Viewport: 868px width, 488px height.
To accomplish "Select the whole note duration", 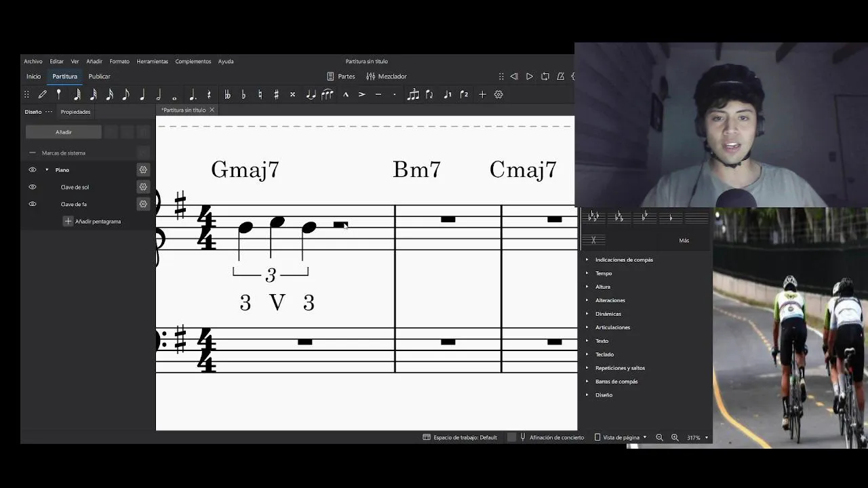I will pyautogui.click(x=175, y=98).
